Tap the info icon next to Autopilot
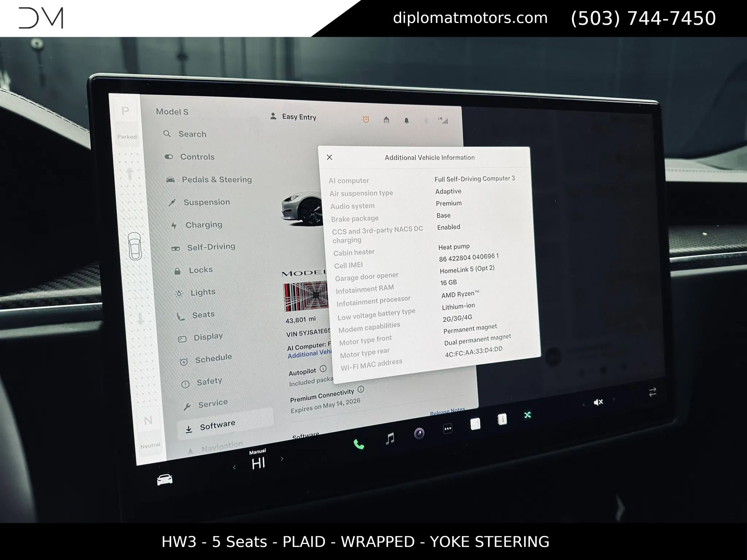747x560 pixels. click(323, 369)
